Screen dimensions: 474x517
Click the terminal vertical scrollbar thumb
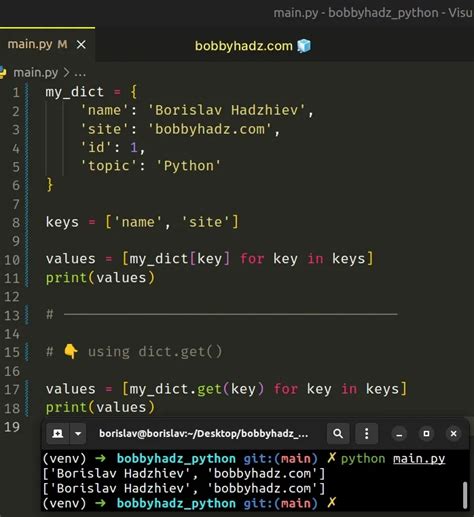pos(465,495)
